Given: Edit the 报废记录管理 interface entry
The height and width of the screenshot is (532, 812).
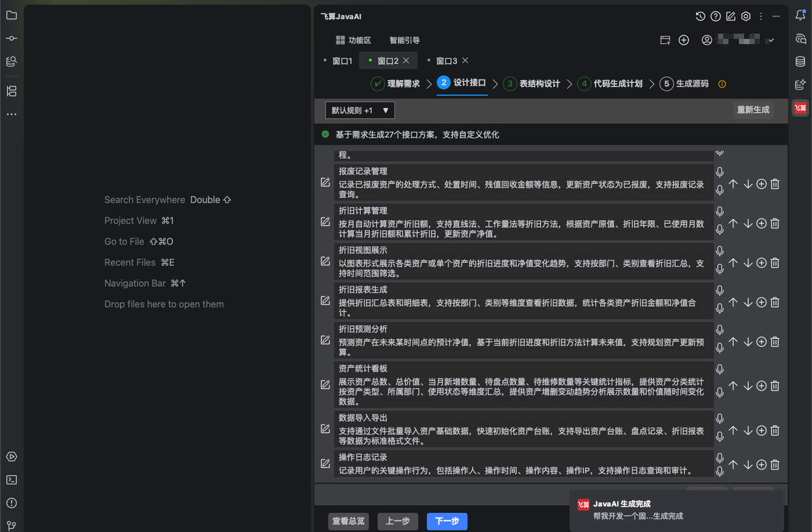Looking at the screenshot, I should click(x=325, y=182).
